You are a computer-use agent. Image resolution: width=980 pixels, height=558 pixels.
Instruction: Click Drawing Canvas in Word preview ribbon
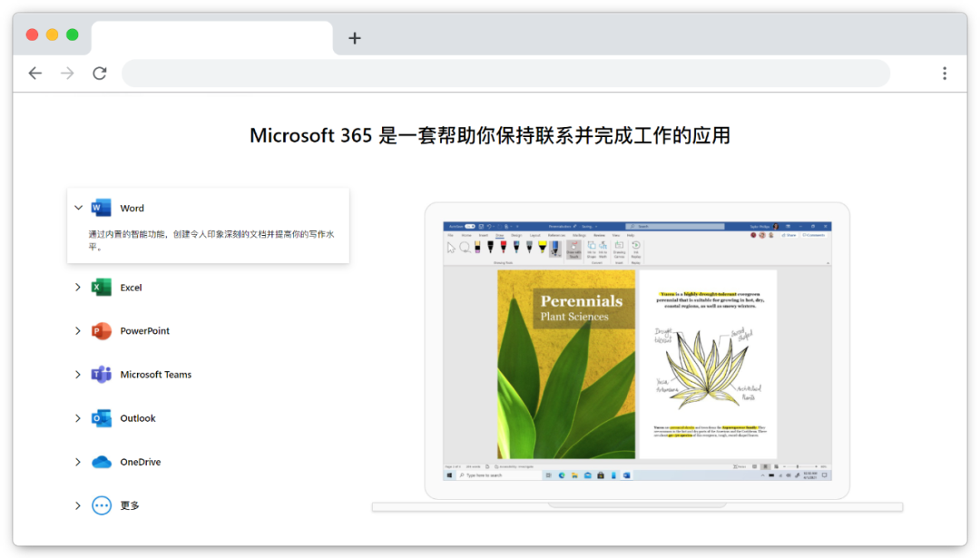click(x=619, y=250)
